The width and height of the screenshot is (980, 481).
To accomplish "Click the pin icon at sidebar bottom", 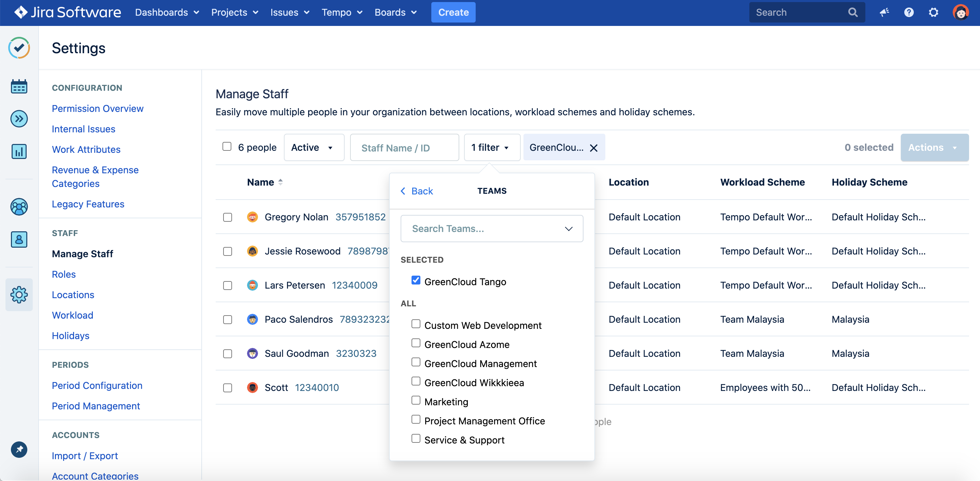I will pos(19,449).
